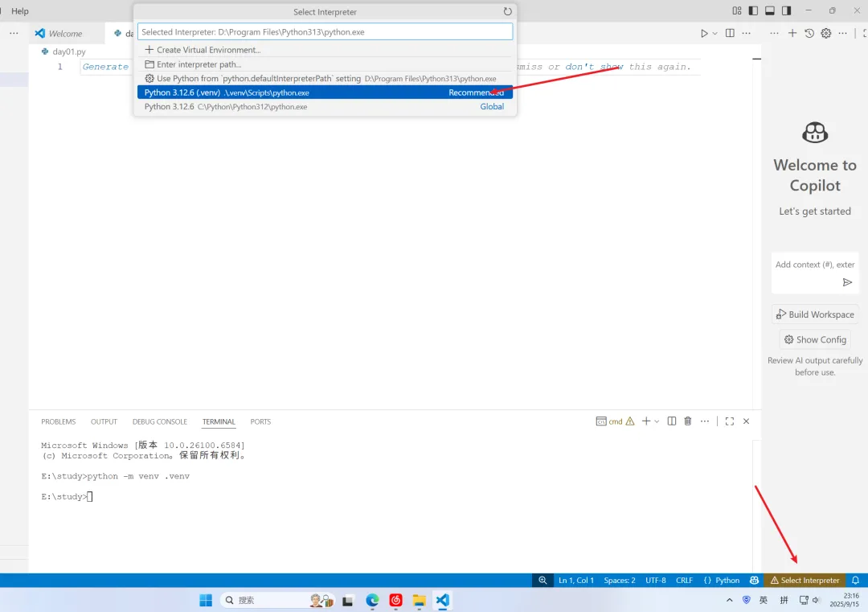Toggle the Secondary Side Bar layout button

coord(787,10)
